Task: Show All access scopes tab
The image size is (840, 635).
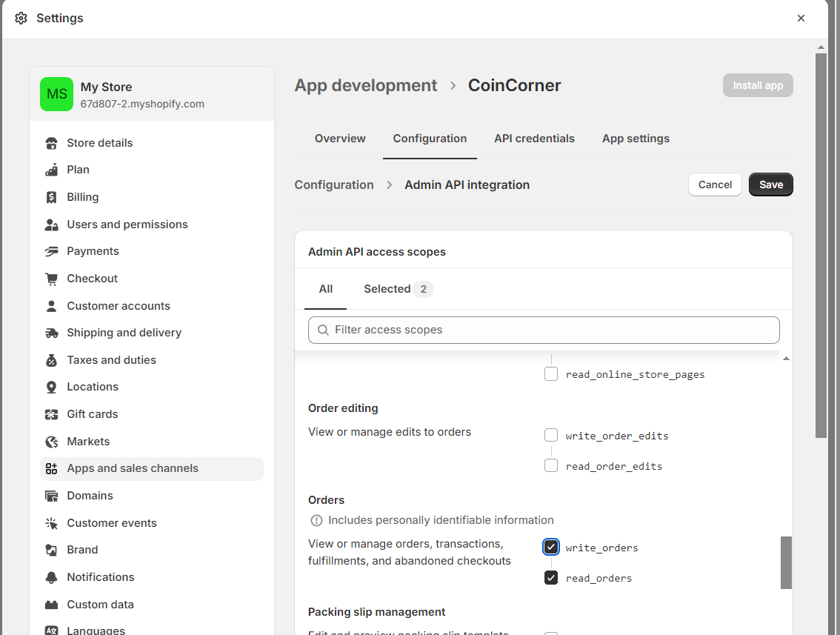Action: 326,290
